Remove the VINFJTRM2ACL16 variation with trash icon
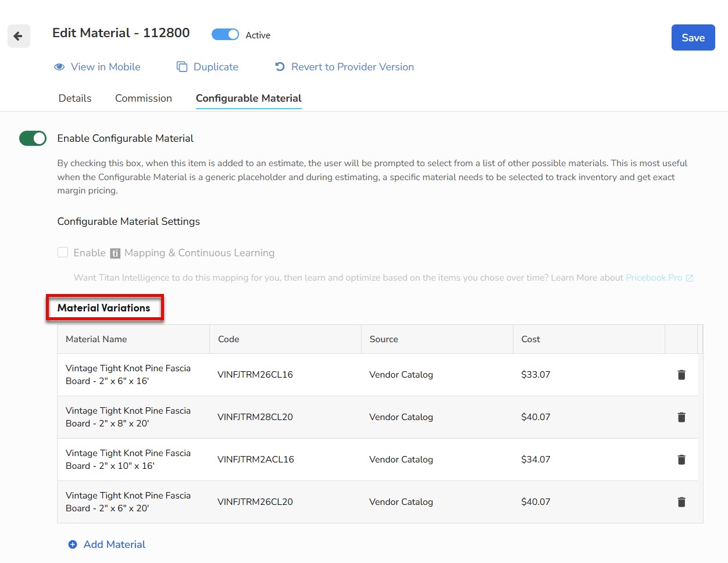The width and height of the screenshot is (728, 563). (x=681, y=460)
